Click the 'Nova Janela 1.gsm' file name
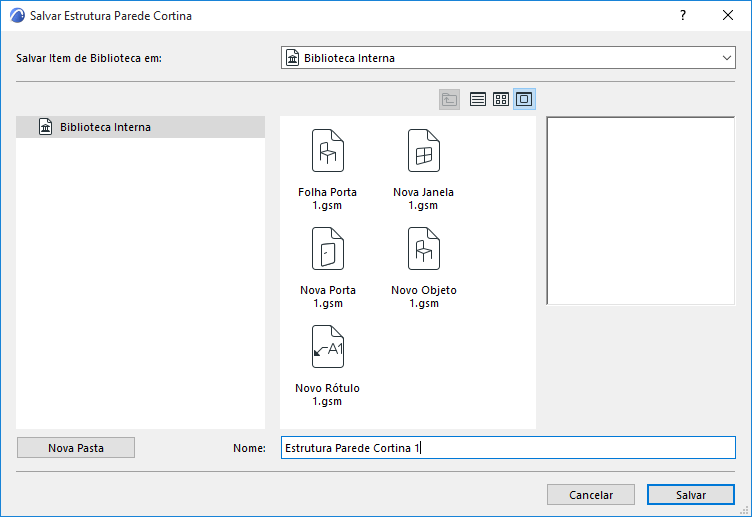The image size is (752, 517). pos(423,199)
